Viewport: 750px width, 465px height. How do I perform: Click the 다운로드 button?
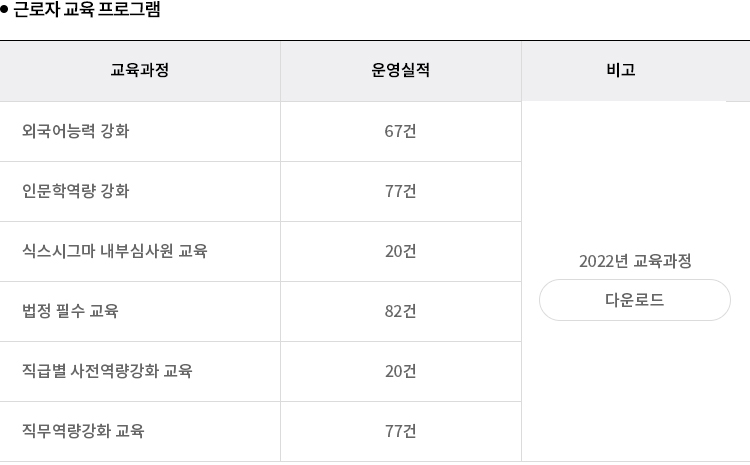(635, 300)
